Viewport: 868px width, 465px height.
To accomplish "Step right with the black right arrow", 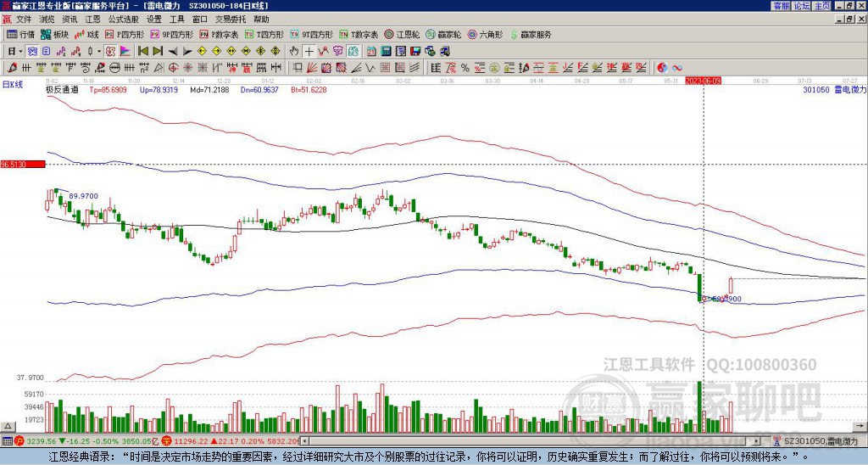I will coord(187,52).
